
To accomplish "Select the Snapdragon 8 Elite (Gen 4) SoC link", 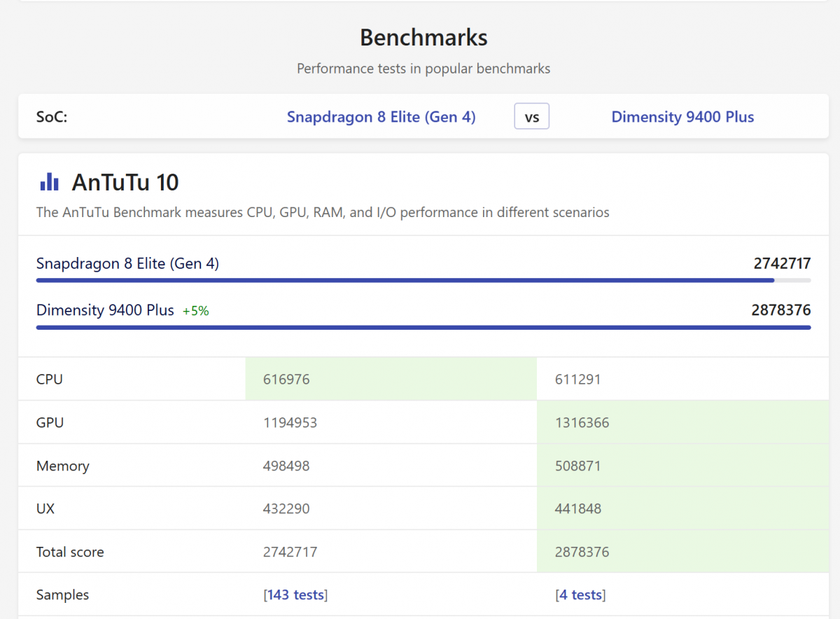I will (381, 117).
